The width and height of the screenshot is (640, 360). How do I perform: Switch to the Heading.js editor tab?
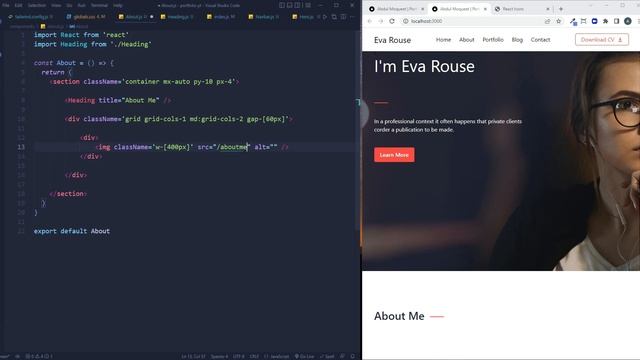(178, 17)
